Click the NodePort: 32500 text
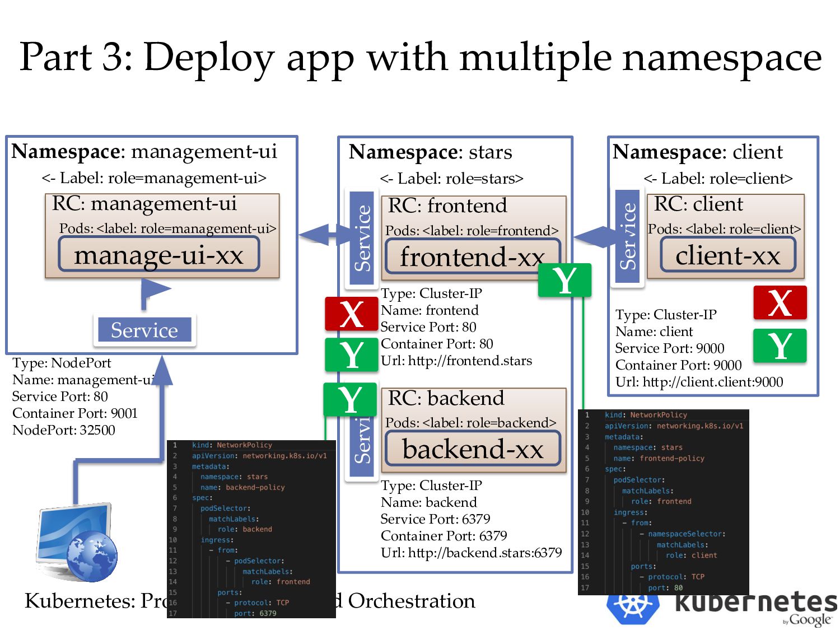Image resolution: width=840 pixels, height=630 pixels. click(64, 430)
